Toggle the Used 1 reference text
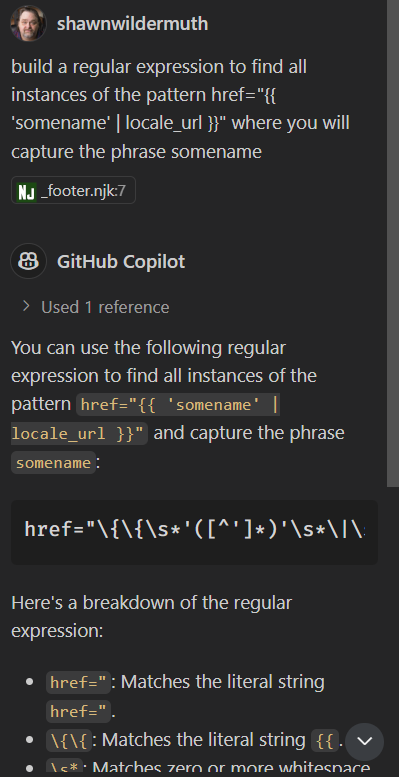 coord(105,307)
